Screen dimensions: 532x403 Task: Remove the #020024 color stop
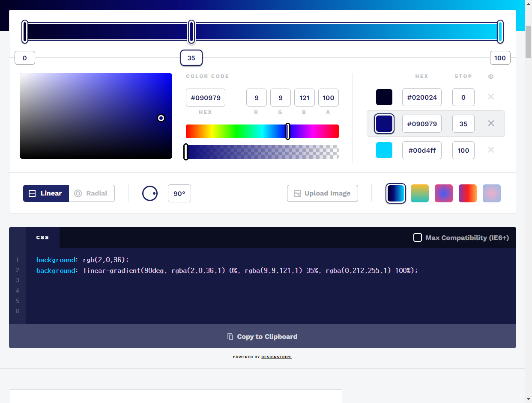491,97
